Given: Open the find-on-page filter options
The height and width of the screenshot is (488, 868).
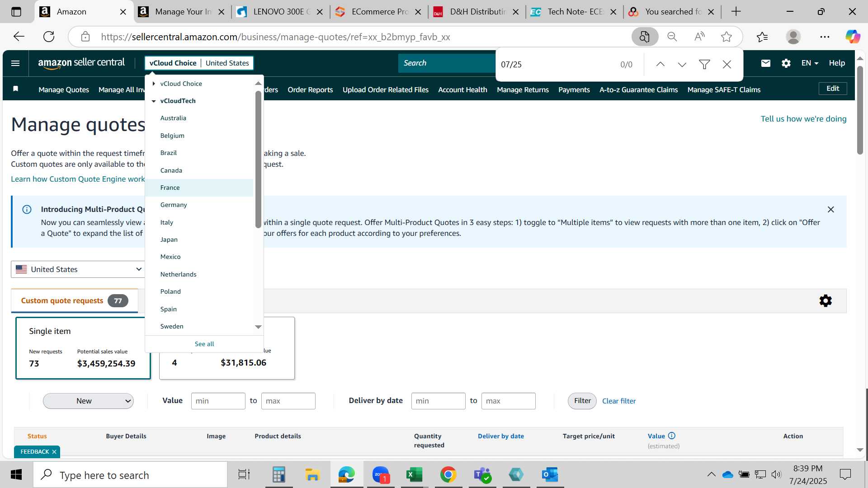Looking at the screenshot, I should pos(704,65).
